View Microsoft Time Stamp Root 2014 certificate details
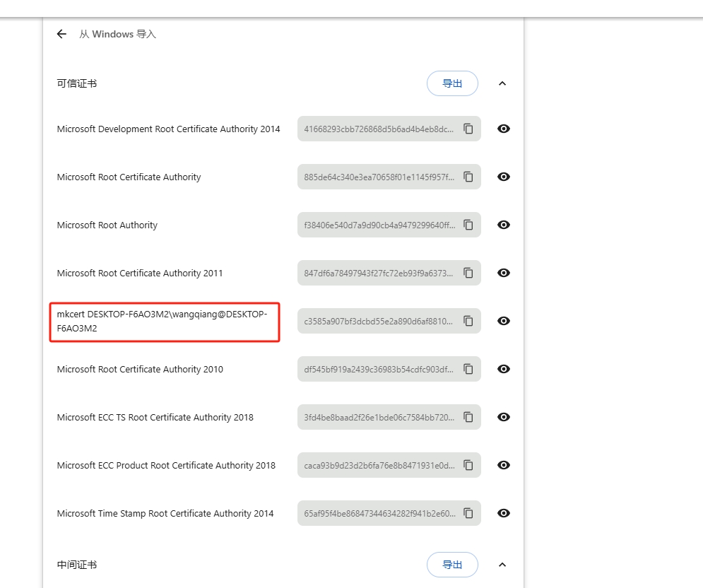This screenshot has width=703, height=588. [504, 513]
